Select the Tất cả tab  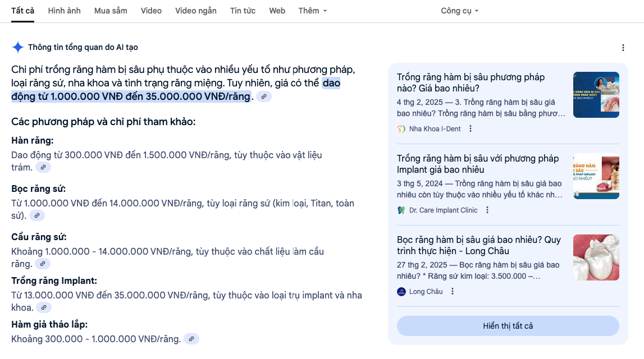[x=22, y=11]
